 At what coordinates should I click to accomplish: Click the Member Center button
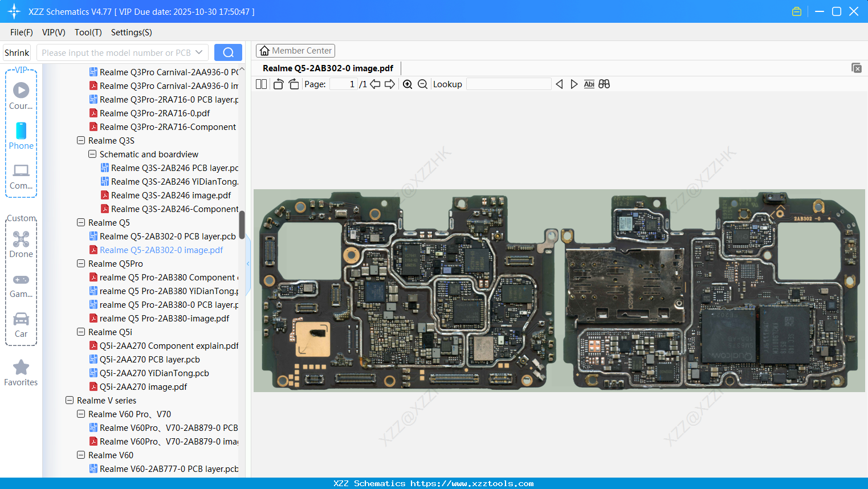[x=295, y=51]
